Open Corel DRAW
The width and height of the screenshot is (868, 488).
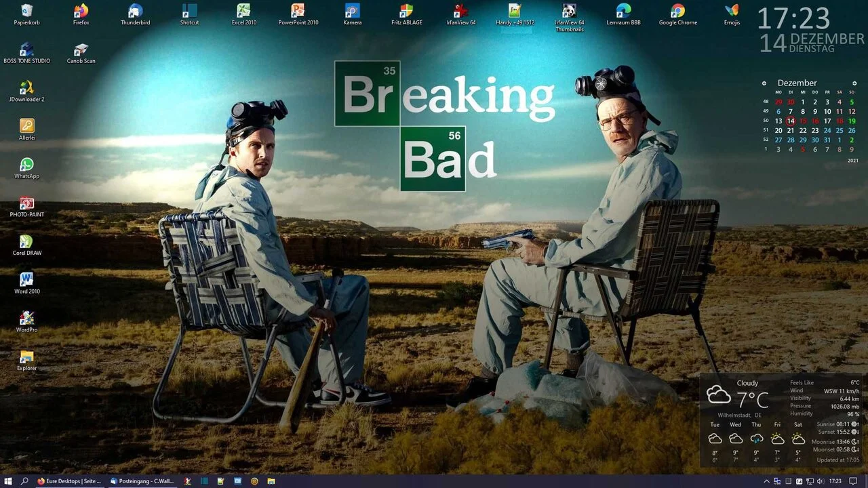pyautogui.click(x=26, y=241)
